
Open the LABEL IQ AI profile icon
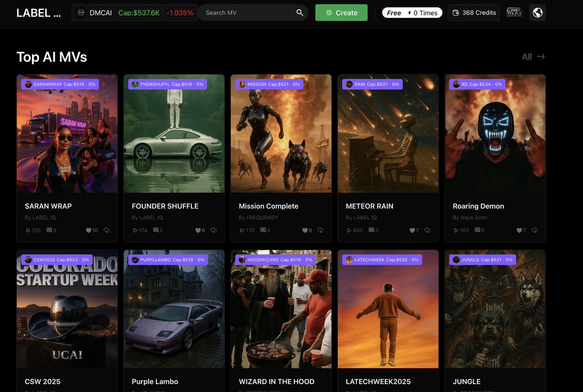[x=514, y=13]
